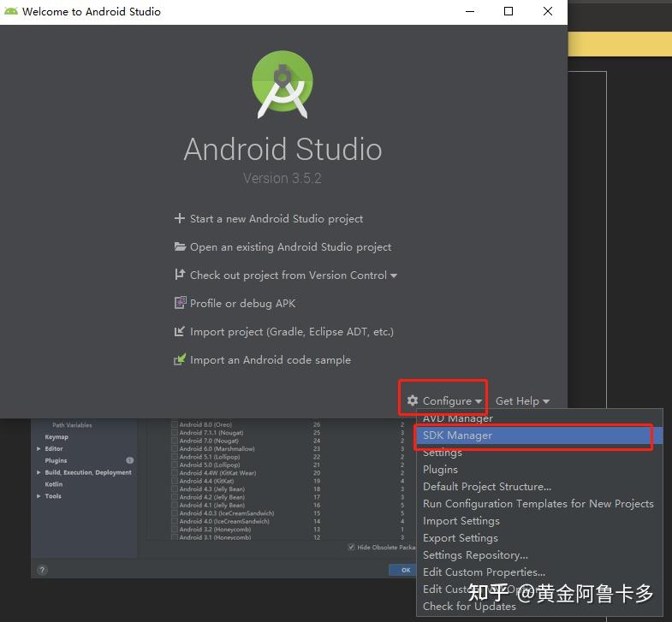Click the version control checkout icon
Screen dimensions: 672x622
pos(180,275)
